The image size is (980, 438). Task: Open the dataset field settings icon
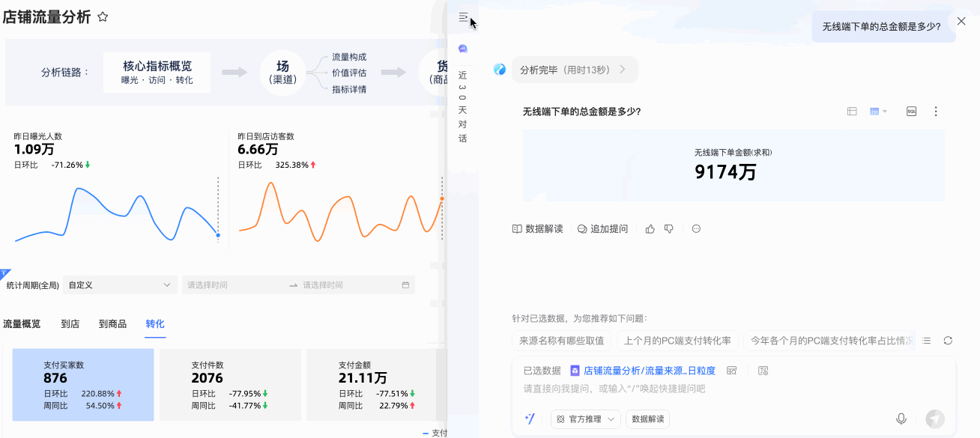click(x=763, y=371)
